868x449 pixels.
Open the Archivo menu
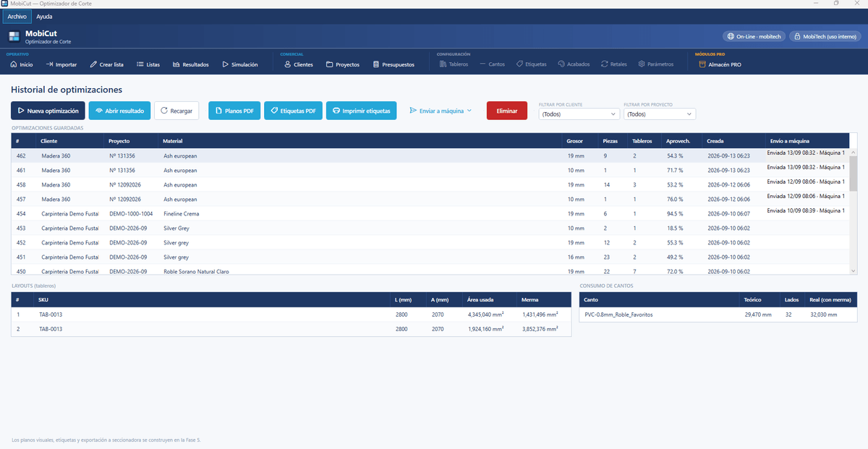pos(17,16)
